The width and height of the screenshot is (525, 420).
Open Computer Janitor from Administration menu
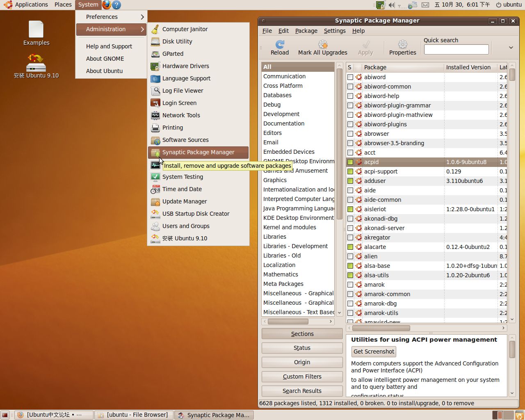[198, 29]
